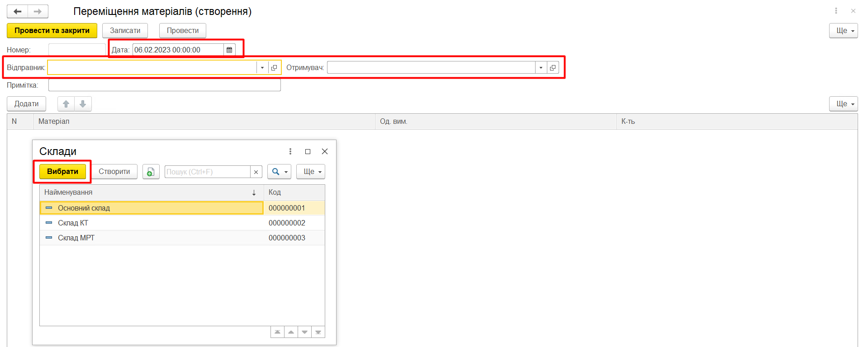Open the search magnifier dropdown in Склади
Viewport: 868px width, 347px height.
[x=279, y=172]
